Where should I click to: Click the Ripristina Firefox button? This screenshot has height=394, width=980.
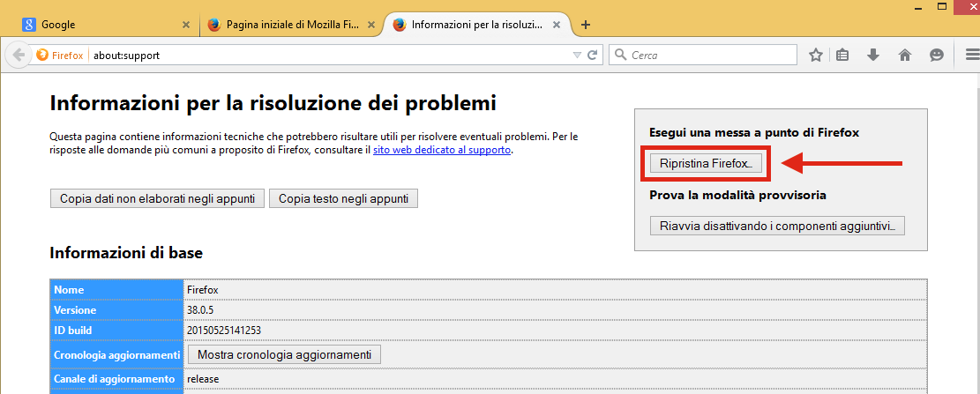(x=706, y=163)
